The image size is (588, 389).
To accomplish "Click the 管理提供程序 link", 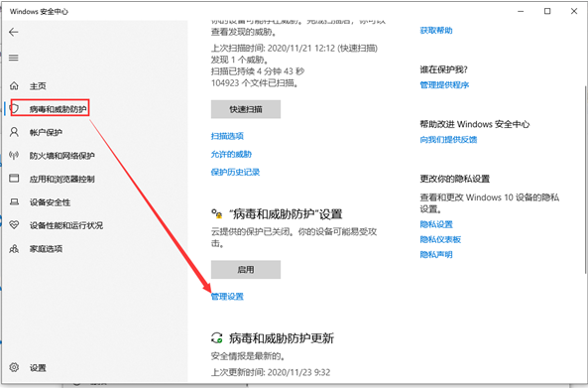I will tap(444, 84).
